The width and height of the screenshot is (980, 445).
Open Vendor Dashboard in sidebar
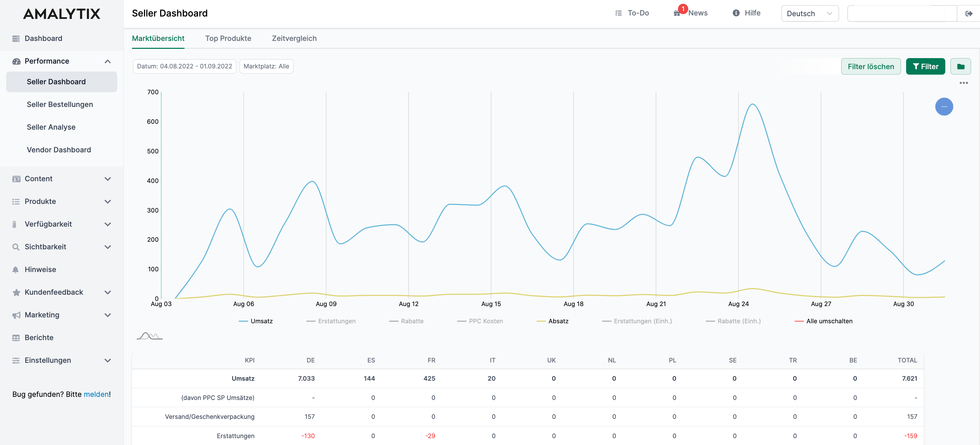(x=58, y=150)
